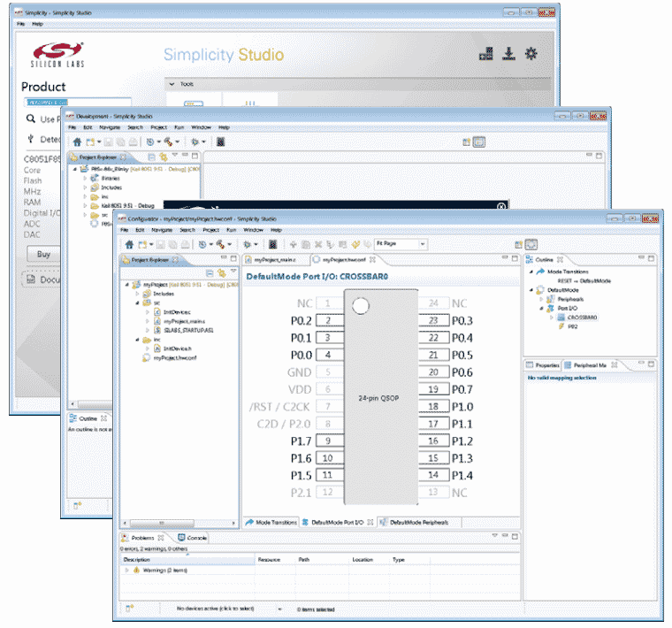Open the Configurator perspective icon at toolbar right
This screenshot has width=672, height=628.
(x=531, y=244)
